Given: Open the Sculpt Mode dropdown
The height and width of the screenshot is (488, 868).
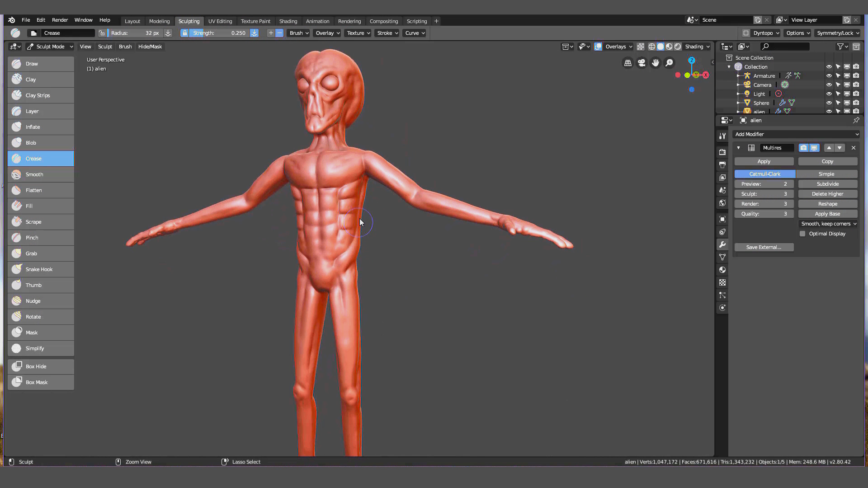Looking at the screenshot, I should pos(50,47).
